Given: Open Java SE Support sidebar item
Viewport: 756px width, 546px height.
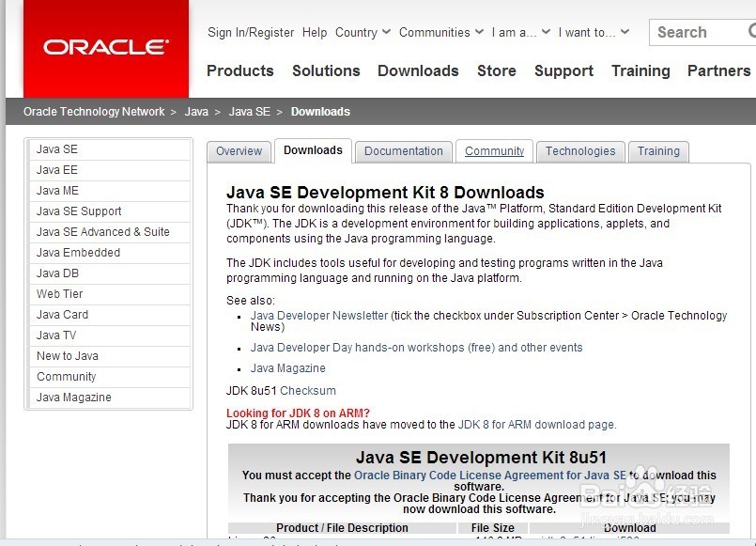Looking at the screenshot, I should 110,211.
